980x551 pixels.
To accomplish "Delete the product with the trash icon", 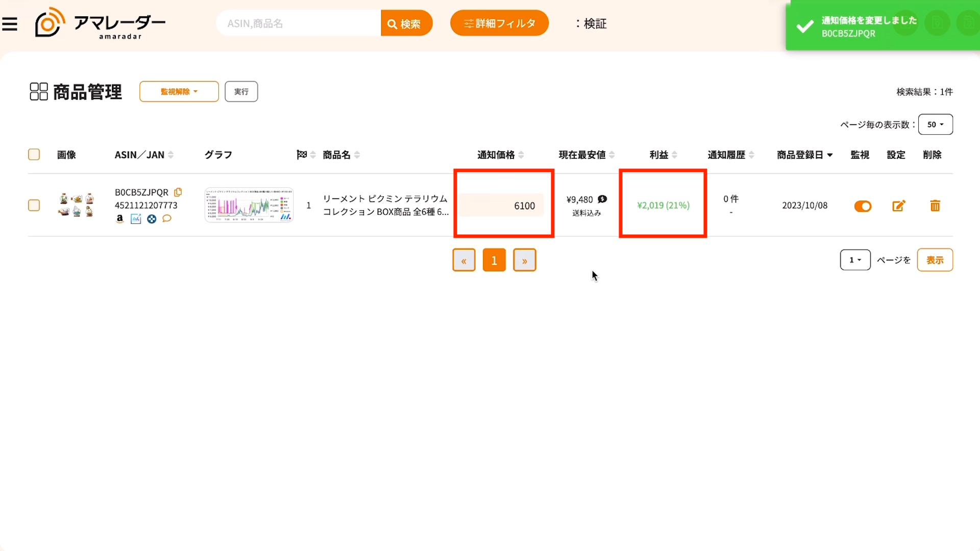I will (x=935, y=206).
